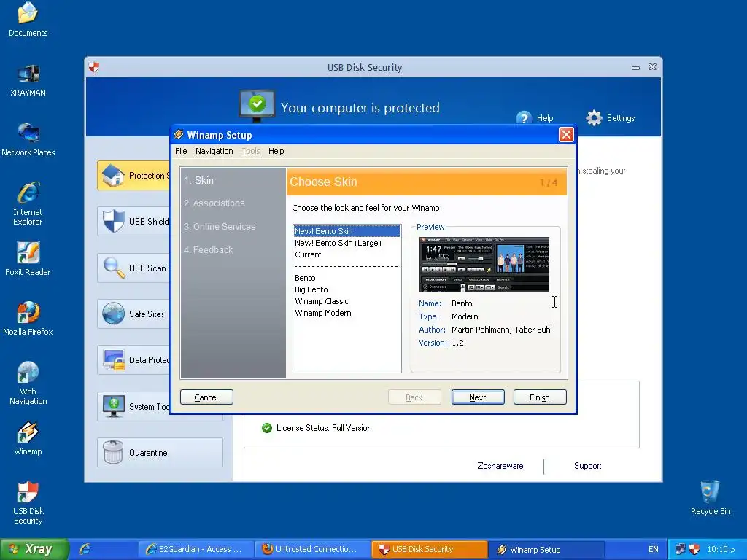Select "Bento" skin in list
The height and width of the screenshot is (560, 747).
[347, 278]
